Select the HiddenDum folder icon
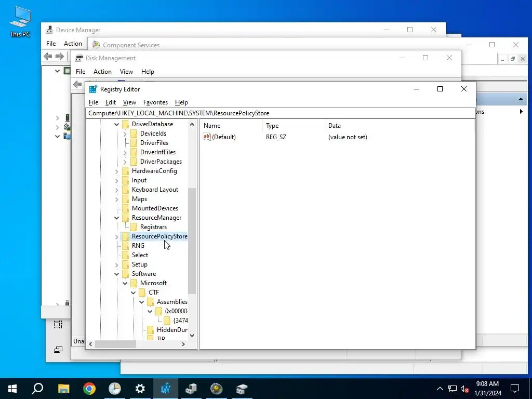 150,330
